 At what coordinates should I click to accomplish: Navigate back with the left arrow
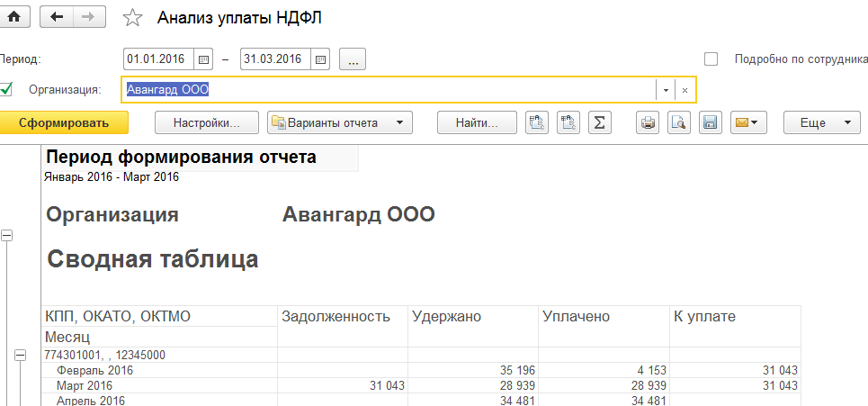[x=57, y=17]
